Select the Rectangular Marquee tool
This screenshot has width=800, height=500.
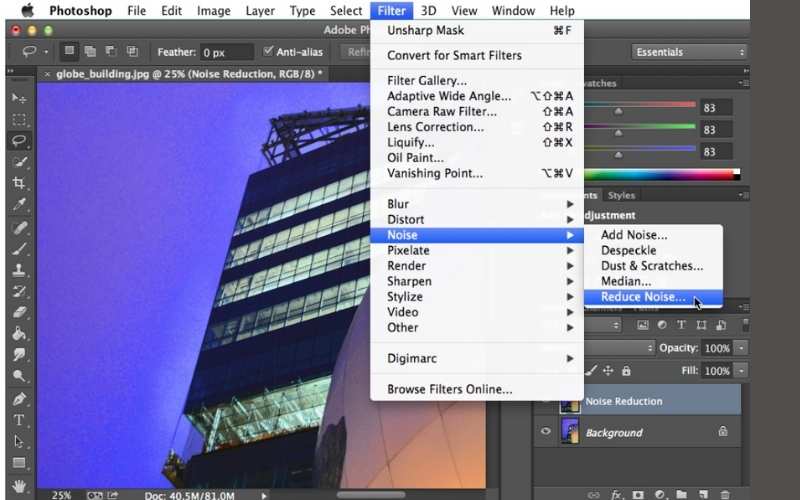(x=19, y=119)
